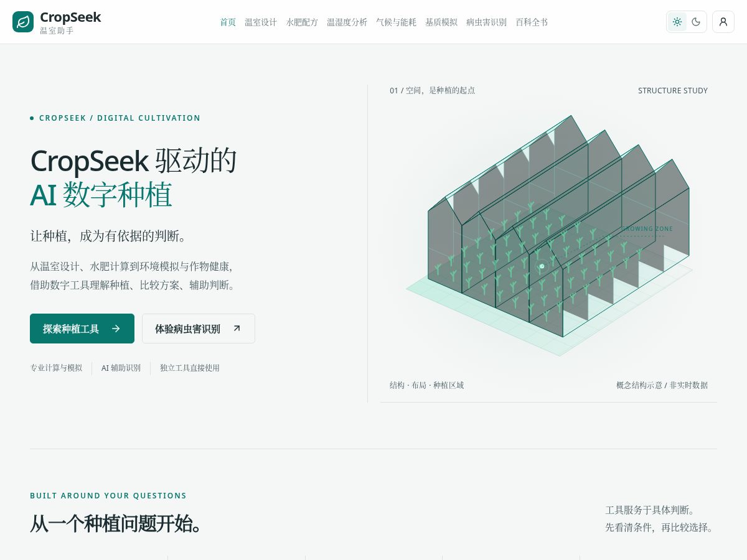
Task: Open the 温室设计 nav item
Action: tap(261, 22)
